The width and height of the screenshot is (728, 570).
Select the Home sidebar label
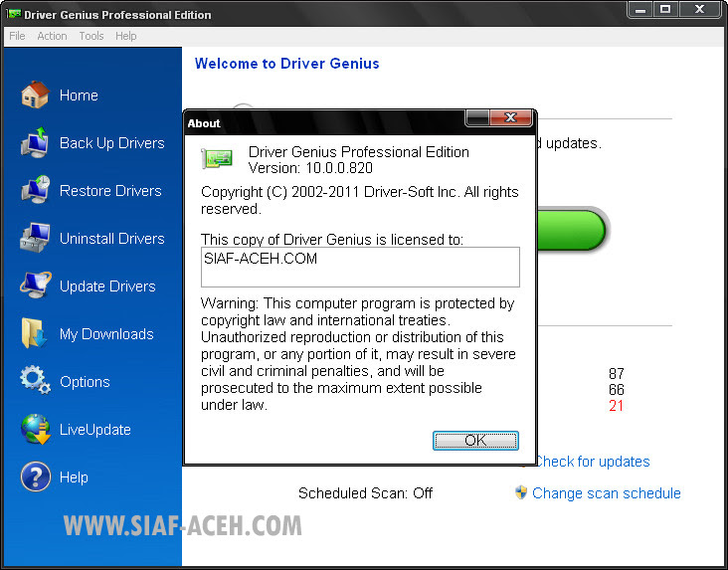click(79, 95)
